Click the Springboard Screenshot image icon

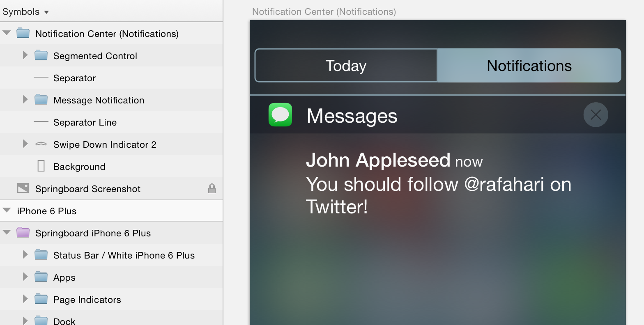(23, 188)
